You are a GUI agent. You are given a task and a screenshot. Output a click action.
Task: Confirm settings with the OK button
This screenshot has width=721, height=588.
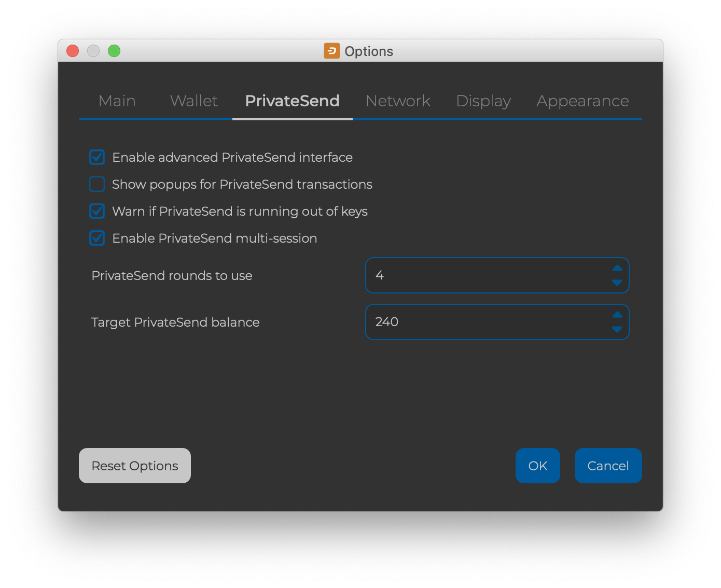pos(538,466)
